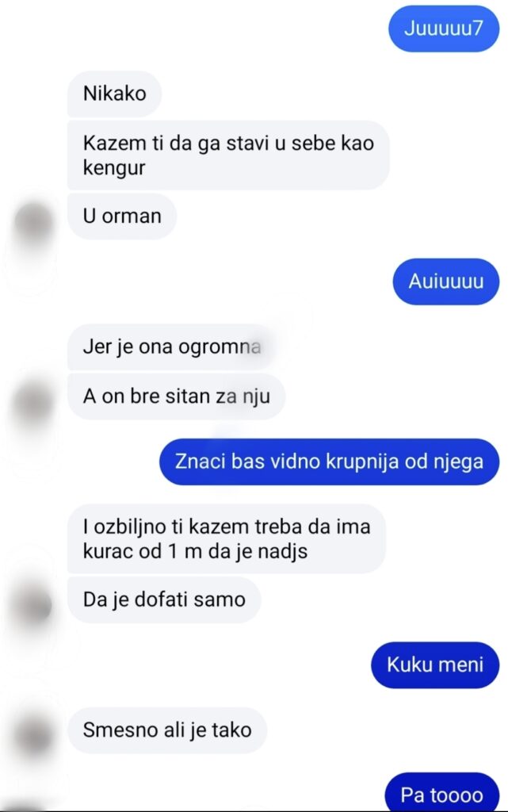Select the 'Juuuuu7' sent message bubble
This screenshot has height=812, width=508.
(444, 29)
